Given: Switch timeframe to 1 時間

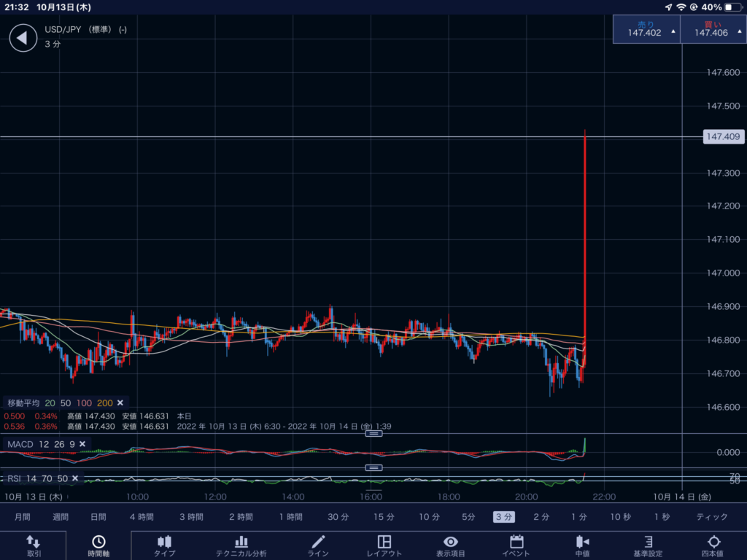Looking at the screenshot, I should point(290,517).
